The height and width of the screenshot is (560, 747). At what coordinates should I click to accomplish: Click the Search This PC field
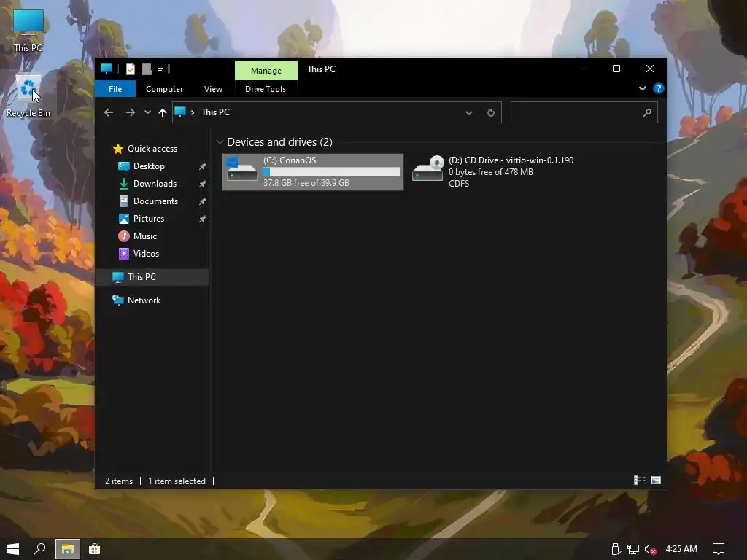[584, 113]
